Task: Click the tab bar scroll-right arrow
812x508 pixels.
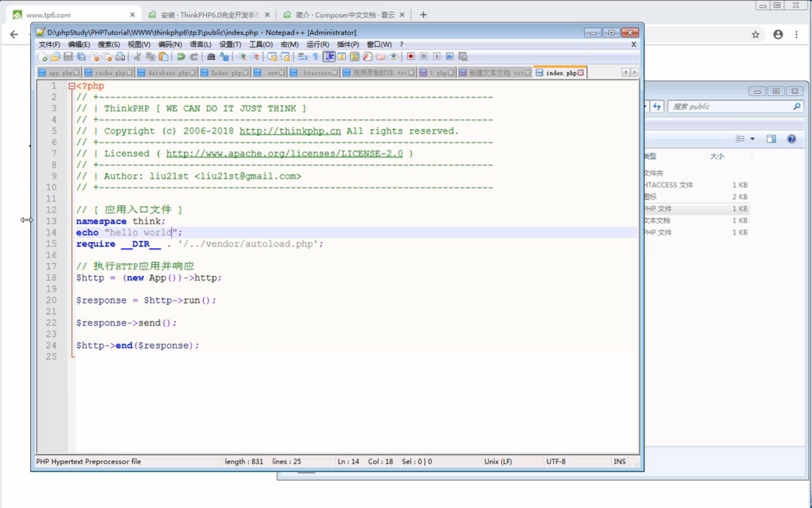Action: pyautogui.click(x=635, y=72)
